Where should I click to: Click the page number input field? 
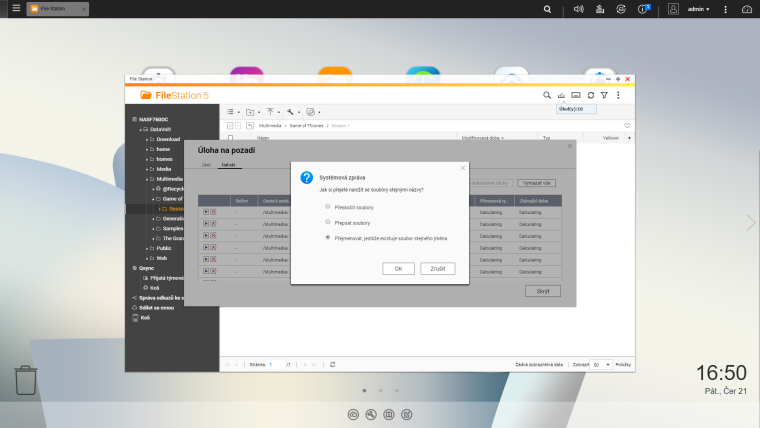[276, 365]
